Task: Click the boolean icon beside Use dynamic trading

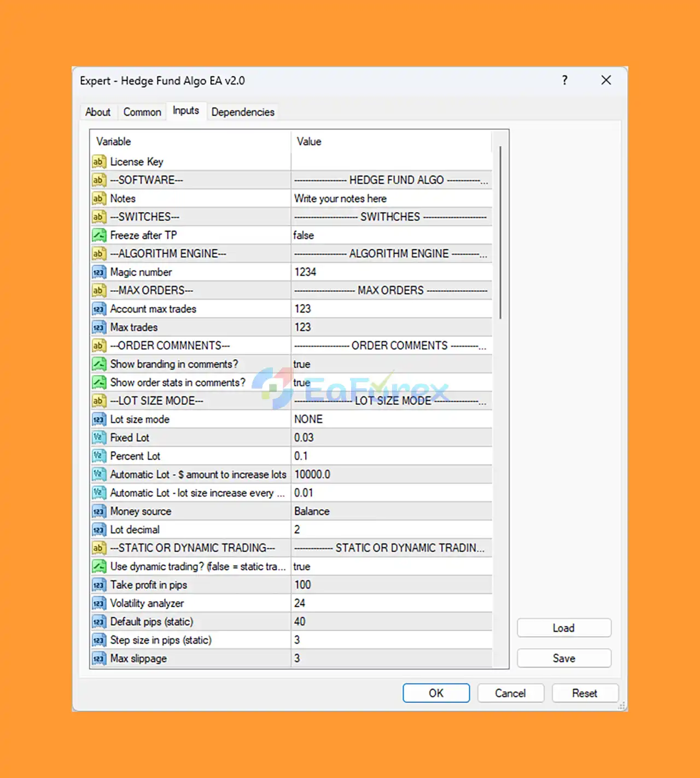Action: pyautogui.click(x=98, y=566)
